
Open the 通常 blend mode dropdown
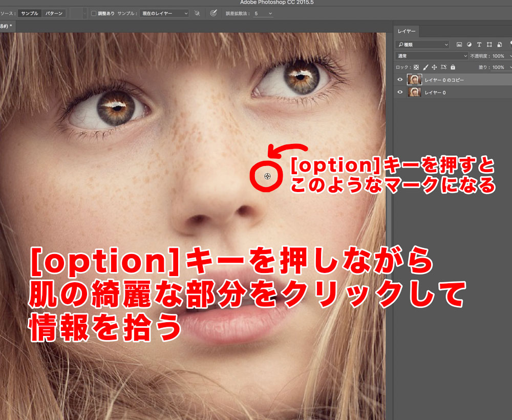432,56
